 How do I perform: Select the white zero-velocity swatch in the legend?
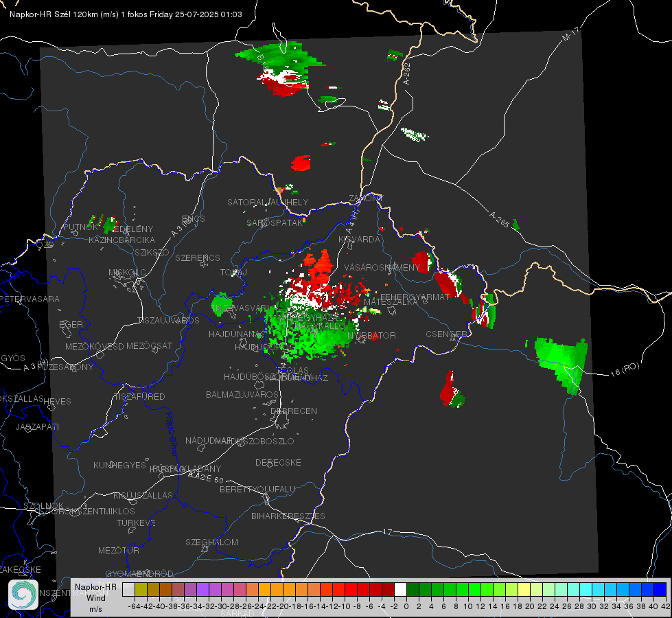pos(400,589)
